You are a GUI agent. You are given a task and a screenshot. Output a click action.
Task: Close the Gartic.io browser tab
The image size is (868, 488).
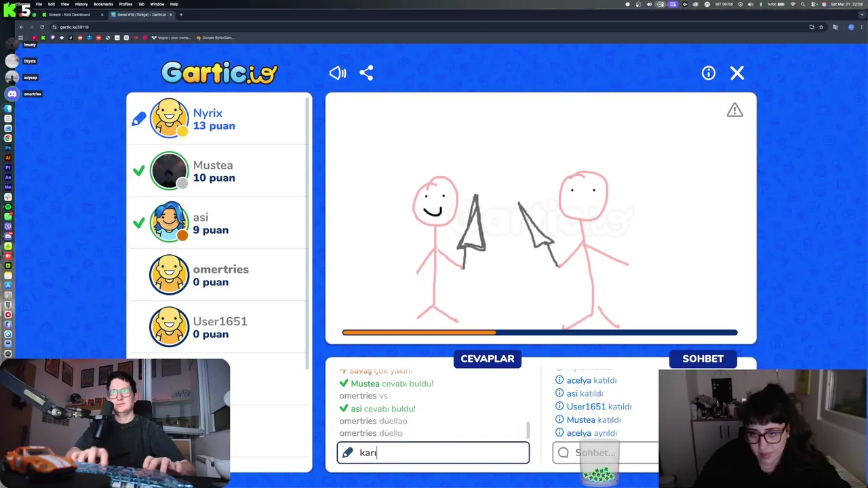pos(171,14)
